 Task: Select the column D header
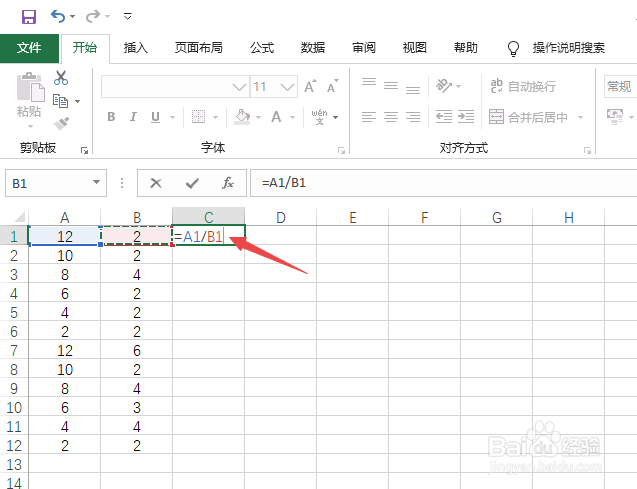coord(281,218)
